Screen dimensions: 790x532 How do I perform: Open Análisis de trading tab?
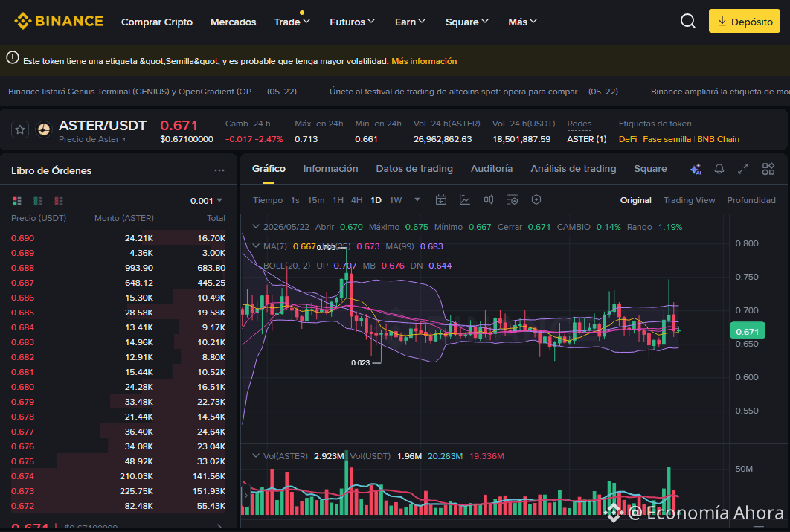click(x=574, y=169)
